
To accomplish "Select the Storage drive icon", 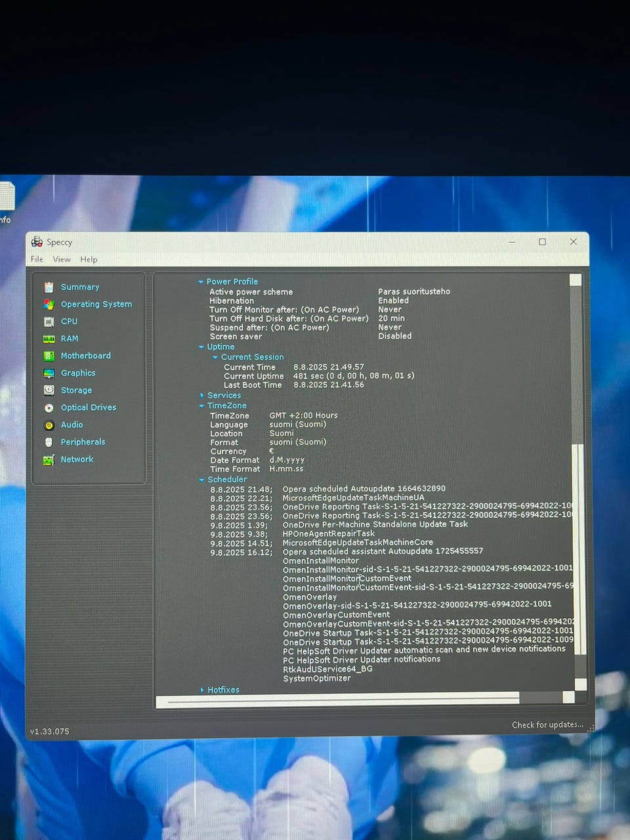I will pyautogui.click(x=49, y=390).
